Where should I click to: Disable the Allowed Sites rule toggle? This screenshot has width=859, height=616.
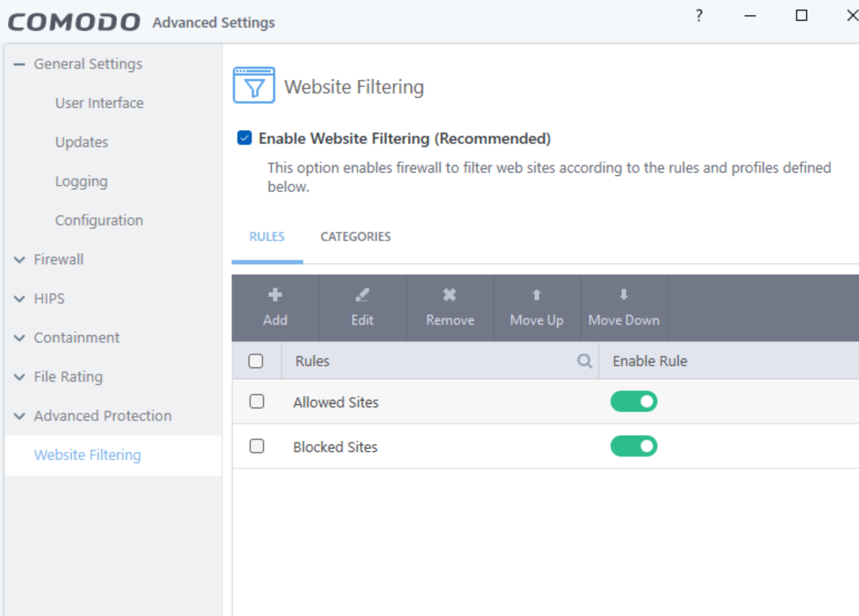[634, 401]
